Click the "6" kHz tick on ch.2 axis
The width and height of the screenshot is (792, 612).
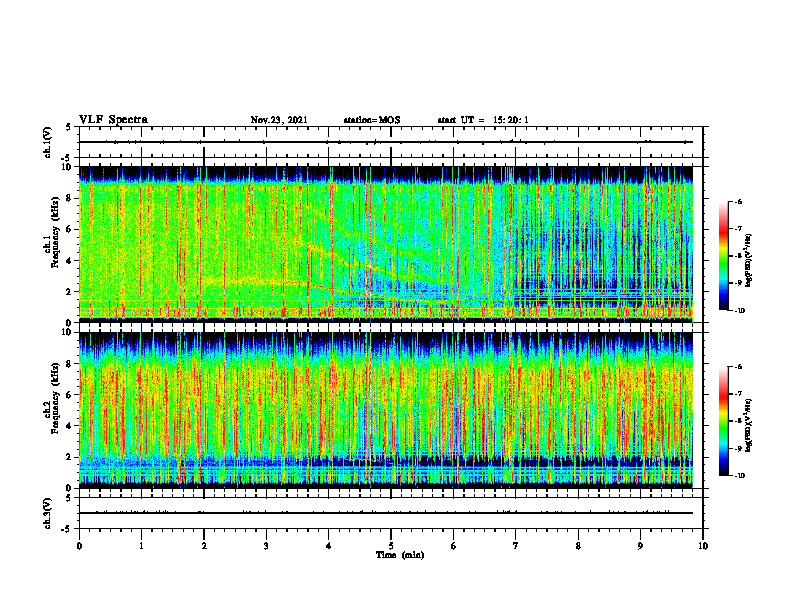coord(70,395)
